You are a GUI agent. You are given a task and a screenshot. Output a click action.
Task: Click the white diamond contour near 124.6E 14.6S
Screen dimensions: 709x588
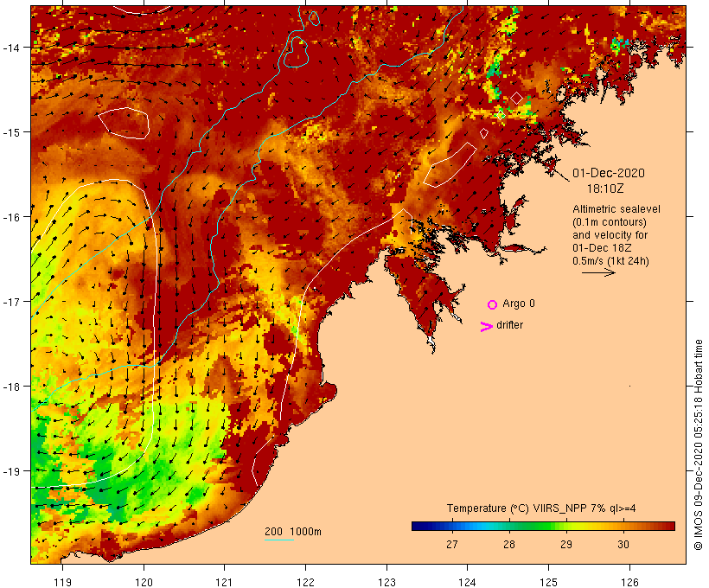[517, 98]
